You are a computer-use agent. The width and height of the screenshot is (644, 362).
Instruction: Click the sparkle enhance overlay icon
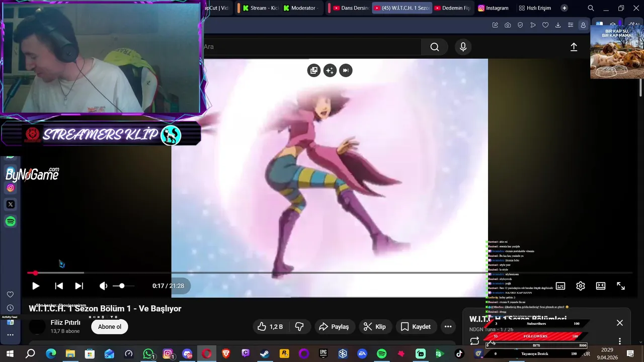pyautogui.click(x=330, y=70)
